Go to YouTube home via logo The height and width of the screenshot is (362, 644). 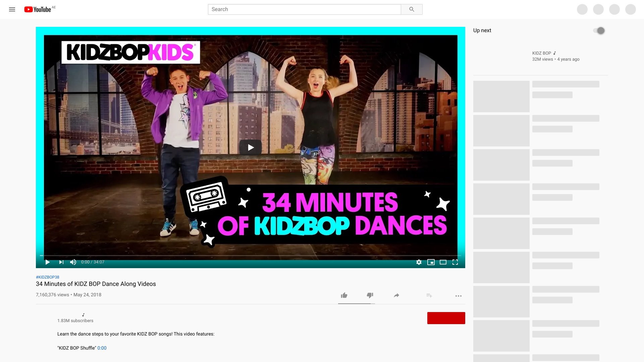click(38, 9)
